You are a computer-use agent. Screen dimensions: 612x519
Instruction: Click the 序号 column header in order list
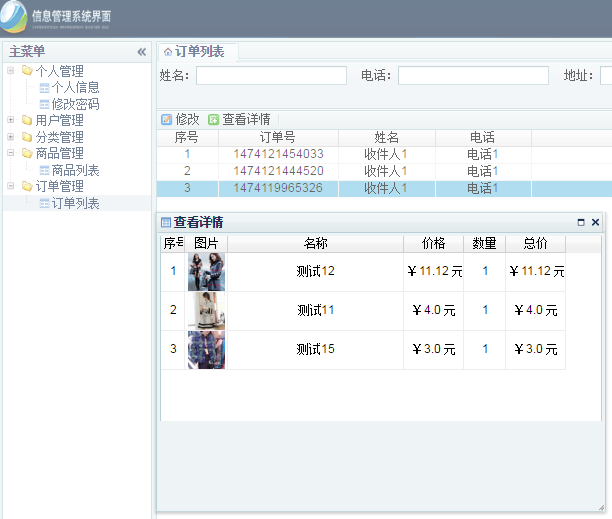(187, 138)
